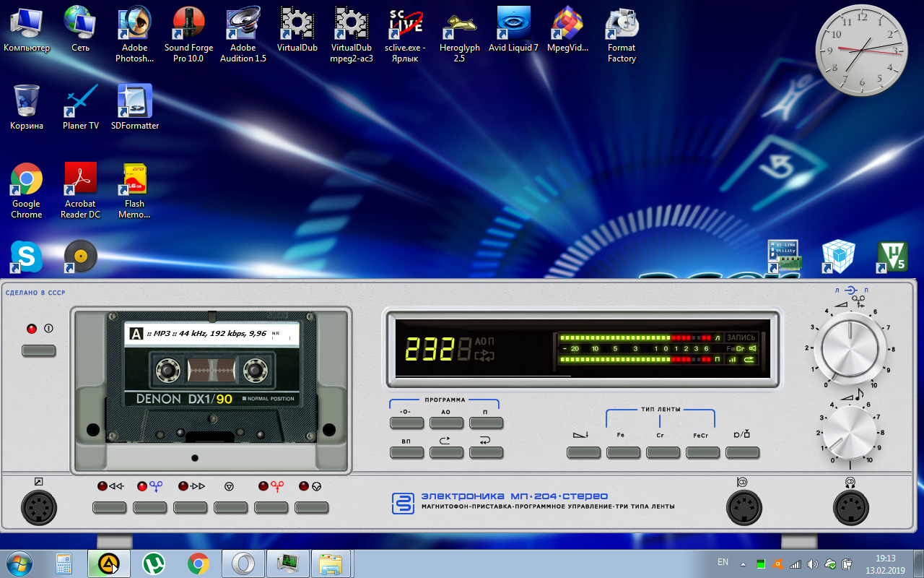Click the stop button with the circled-triangle symbol
The image size is (924, 578).
coord(231,508)
